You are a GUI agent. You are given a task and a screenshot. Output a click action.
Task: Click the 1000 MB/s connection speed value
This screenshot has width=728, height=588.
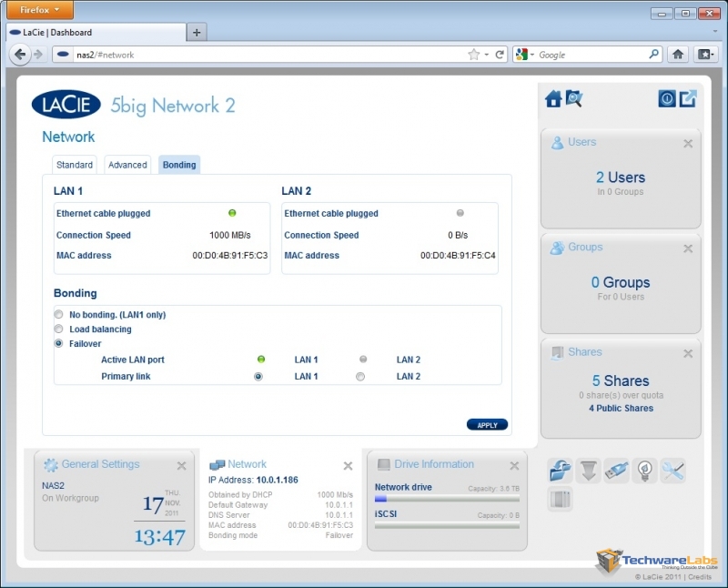[230, 235]
